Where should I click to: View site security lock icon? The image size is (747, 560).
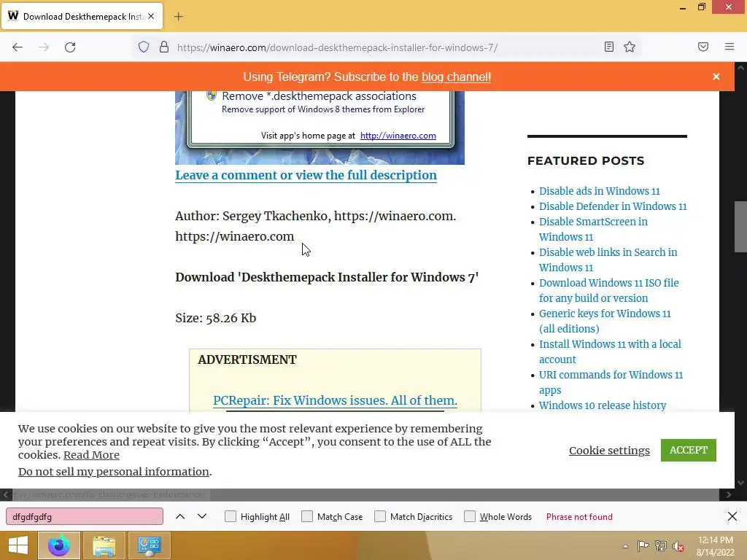[164, 47]
